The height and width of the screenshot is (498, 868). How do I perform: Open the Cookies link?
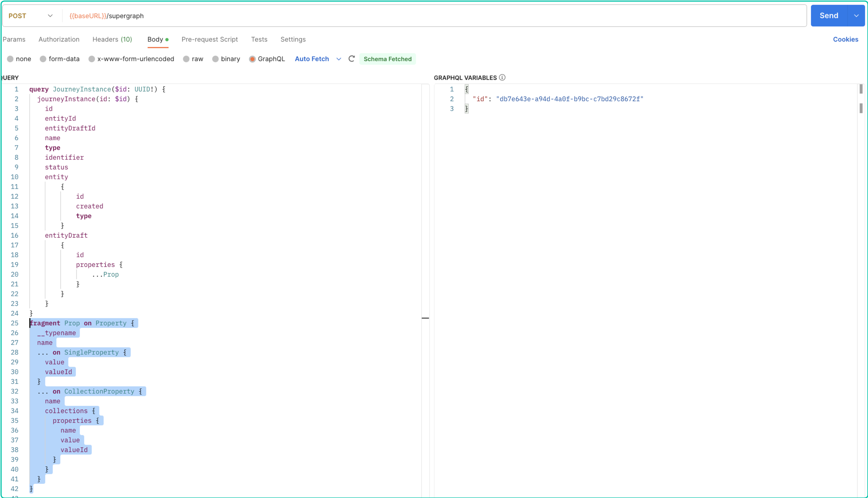[845, 39]
